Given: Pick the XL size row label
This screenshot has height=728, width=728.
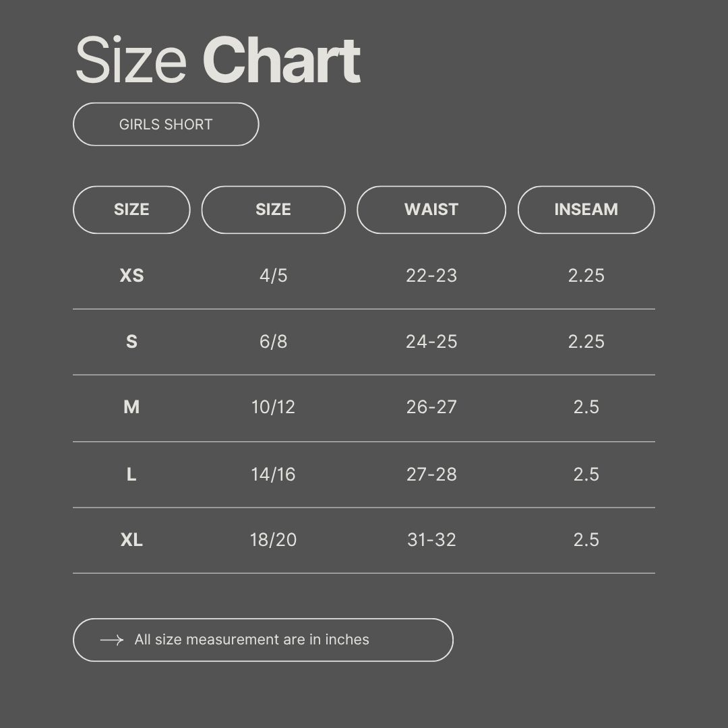Looking at the screenshot, I should (131, 540).
